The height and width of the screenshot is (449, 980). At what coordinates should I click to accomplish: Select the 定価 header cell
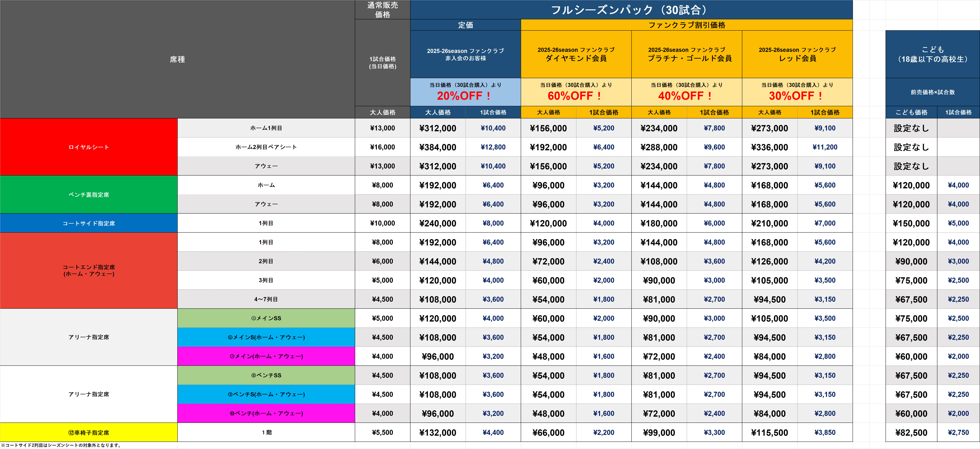point(465,25)
